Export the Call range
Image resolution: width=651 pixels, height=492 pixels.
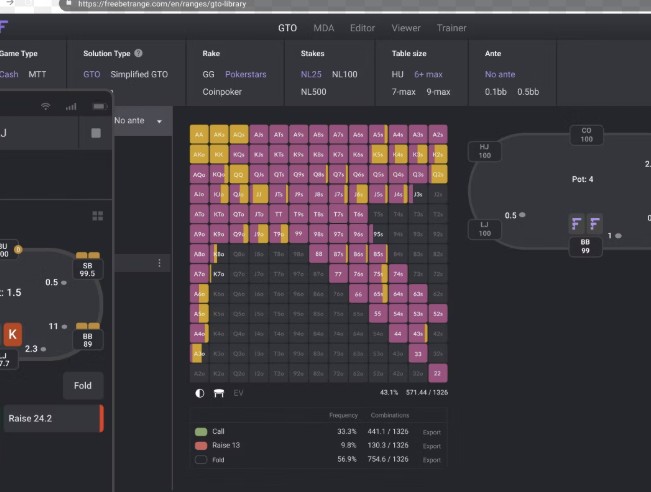(x=432, y=432)
